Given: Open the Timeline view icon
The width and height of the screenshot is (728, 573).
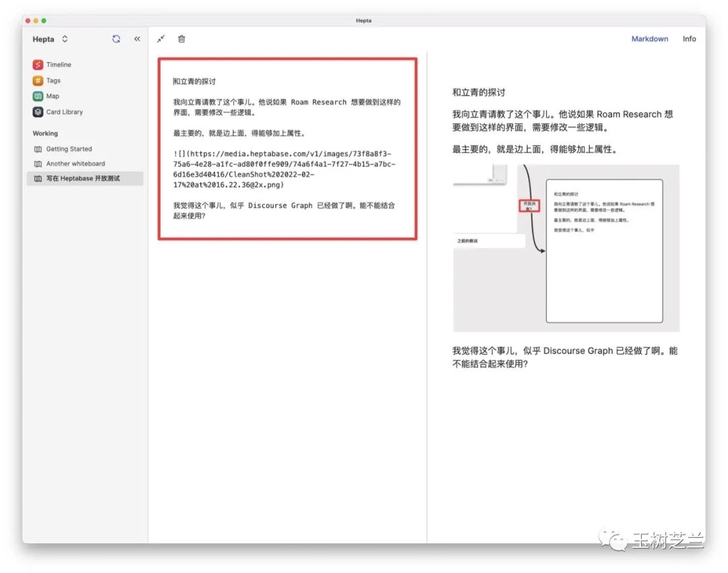Looking at the screenshot, I should pyautogui.click(x=38, y=65).
